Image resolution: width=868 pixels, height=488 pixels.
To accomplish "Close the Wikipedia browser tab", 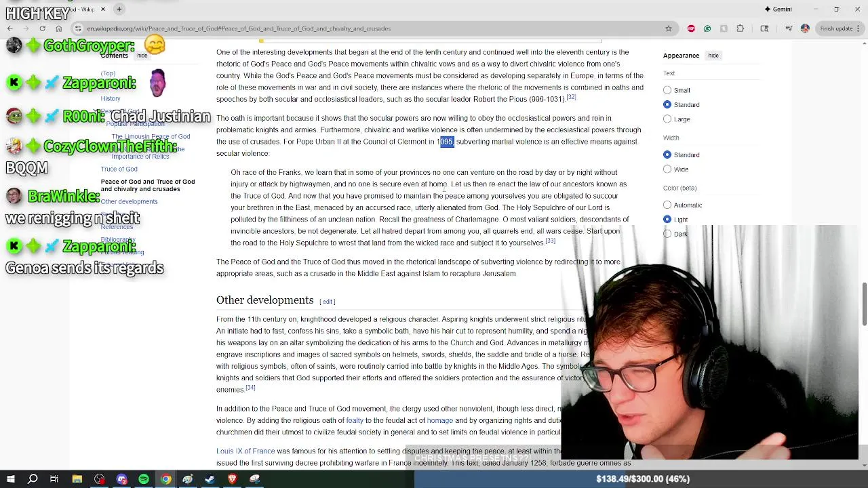I will point(103,9).
